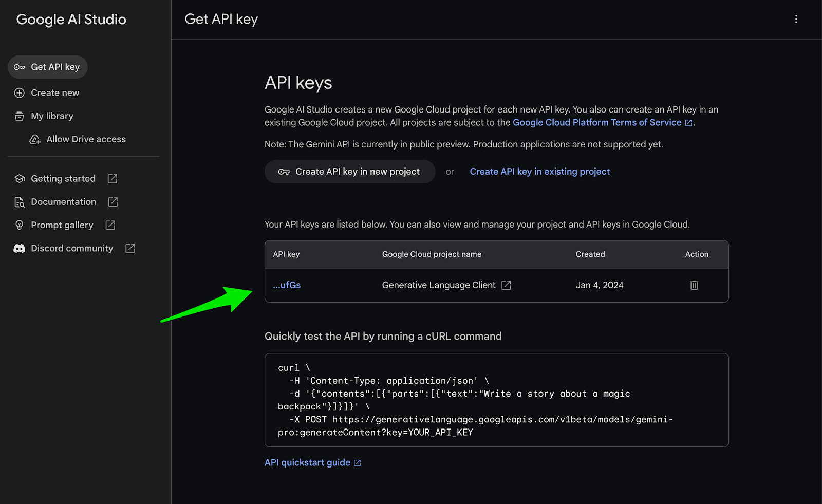822x504 pixels.
Task: Delete the ...ufGs API key with trash icon
Action: [x=694, y=285]
